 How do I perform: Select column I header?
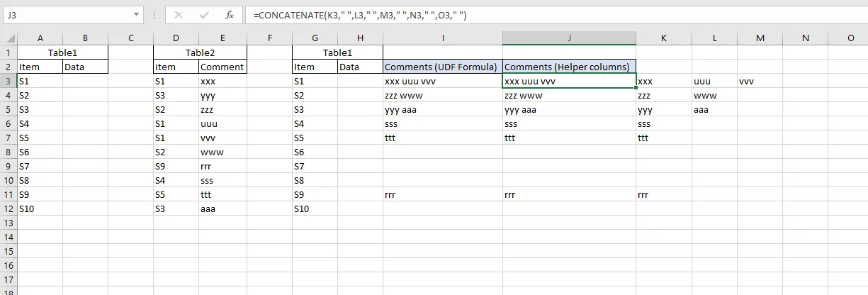(443, 38)
